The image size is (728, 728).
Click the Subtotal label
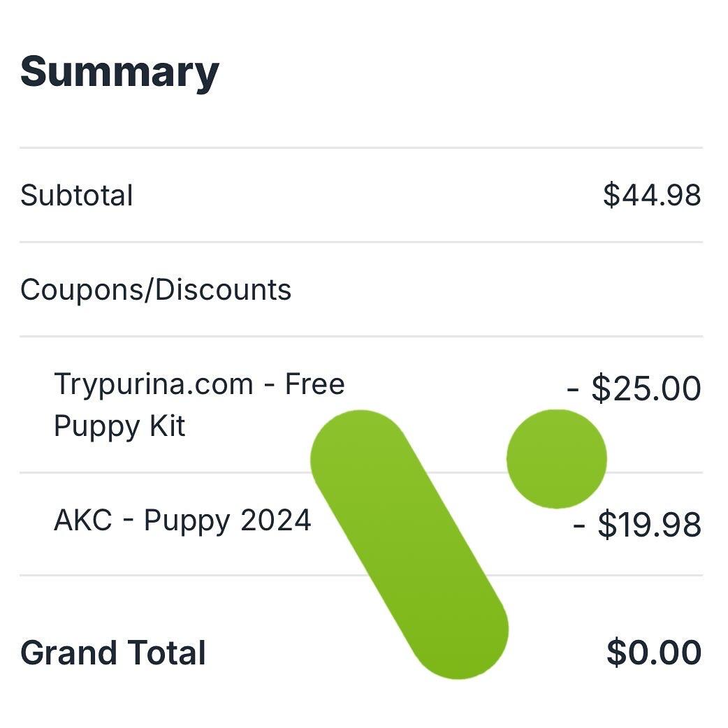pos(77,195)
